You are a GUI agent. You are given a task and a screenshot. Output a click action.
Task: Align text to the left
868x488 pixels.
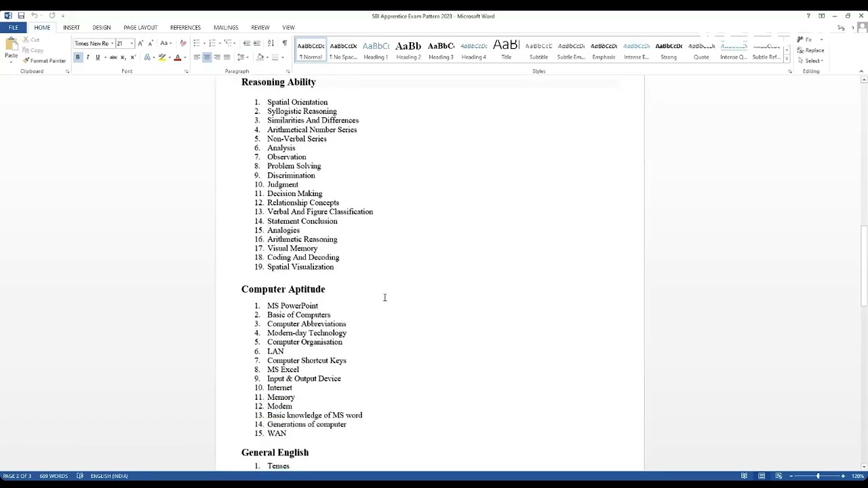[x=197, y=58]
